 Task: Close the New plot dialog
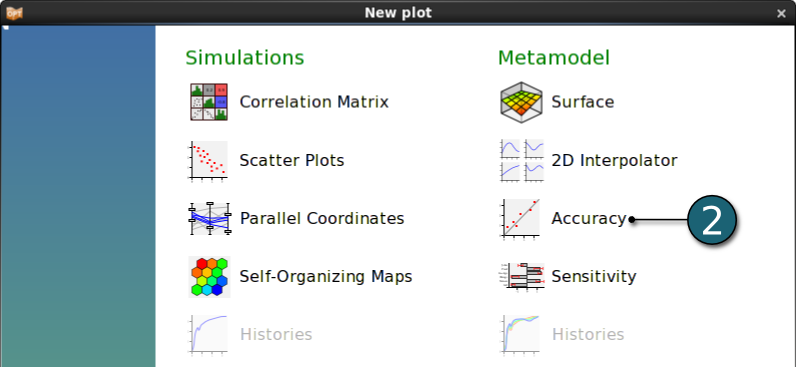click(x=781, y=14)
